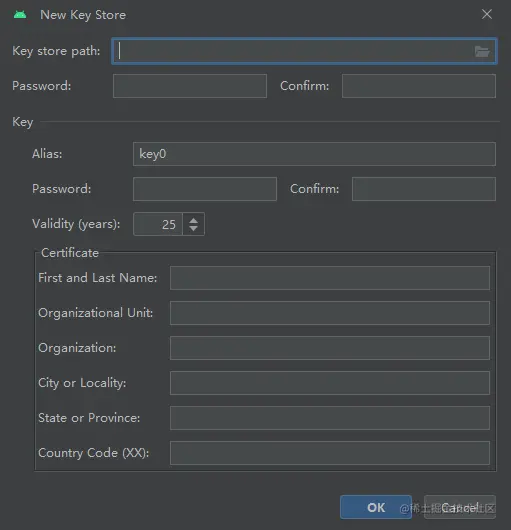Viewport: 511px width, 530px height.
Task: Click the "State or Province:" label
Action: pyautogui.click(x=89, y=418)
